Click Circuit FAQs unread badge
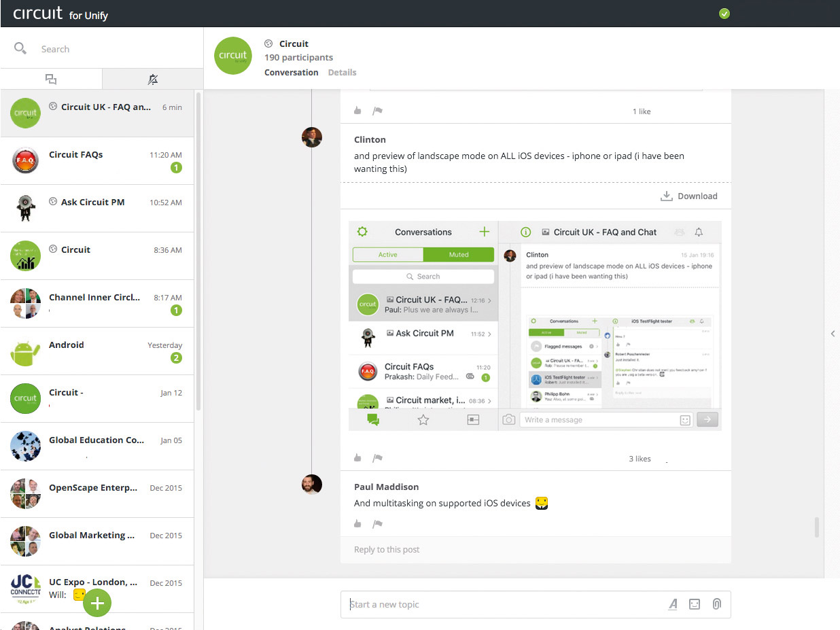 click(x=176, y=168)
